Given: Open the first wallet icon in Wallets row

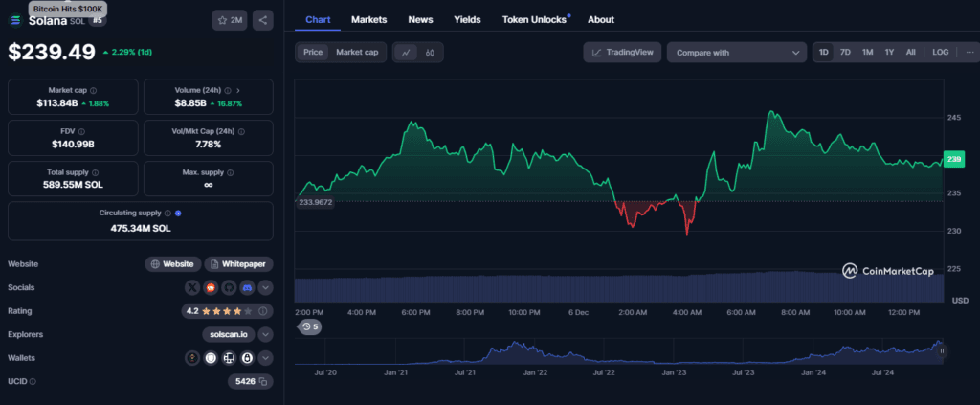Looking at the screenshot, I should tap(192, 358).
